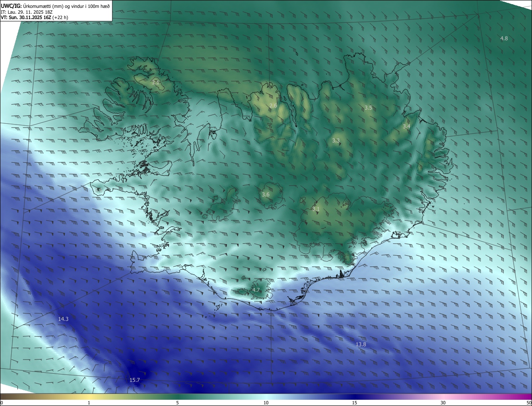Click the colour scale tick label 30
Screen dimensions: 532x406
coord(443,403)
